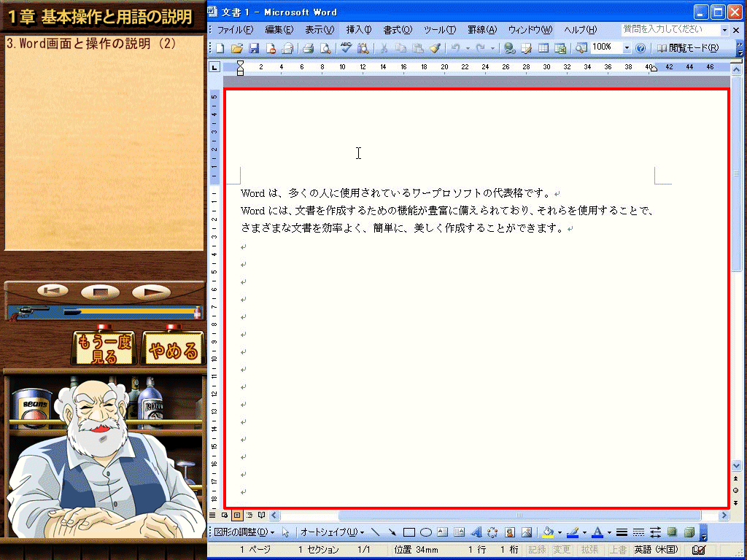Click the tutorial rewind to start button

(53, 290)
